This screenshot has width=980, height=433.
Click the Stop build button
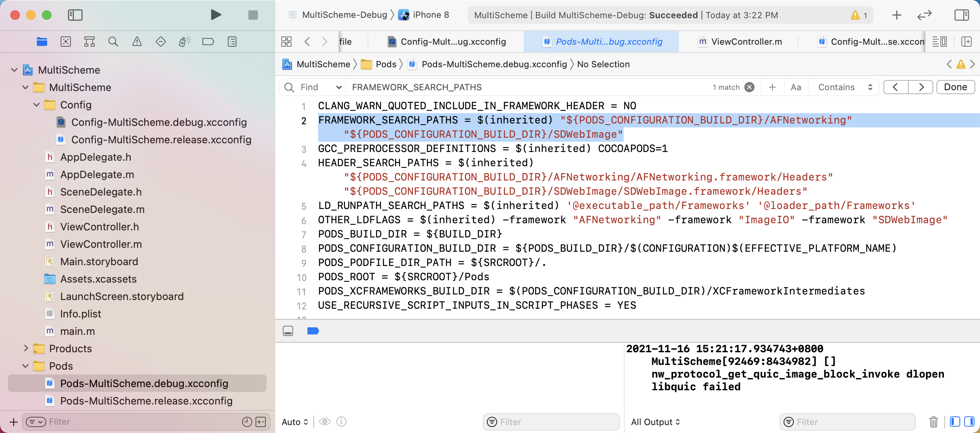pyautogui.click(x=253, y=15)
